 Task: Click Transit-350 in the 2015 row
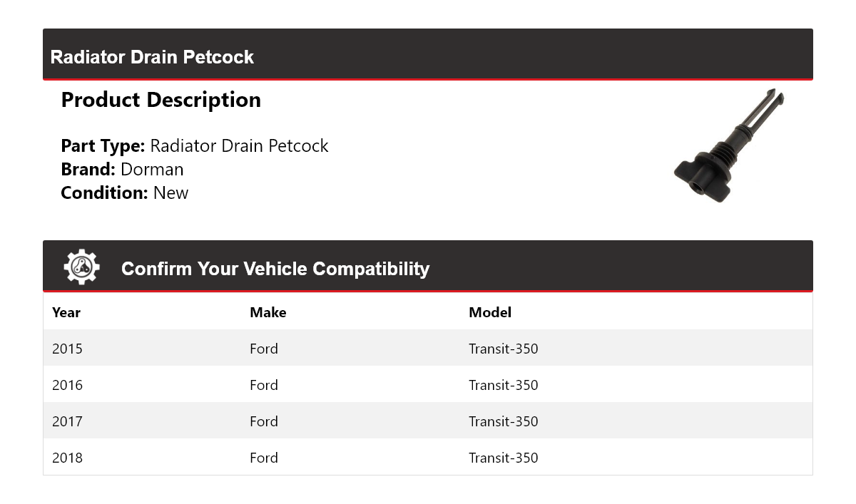click(x=504, y=349)
